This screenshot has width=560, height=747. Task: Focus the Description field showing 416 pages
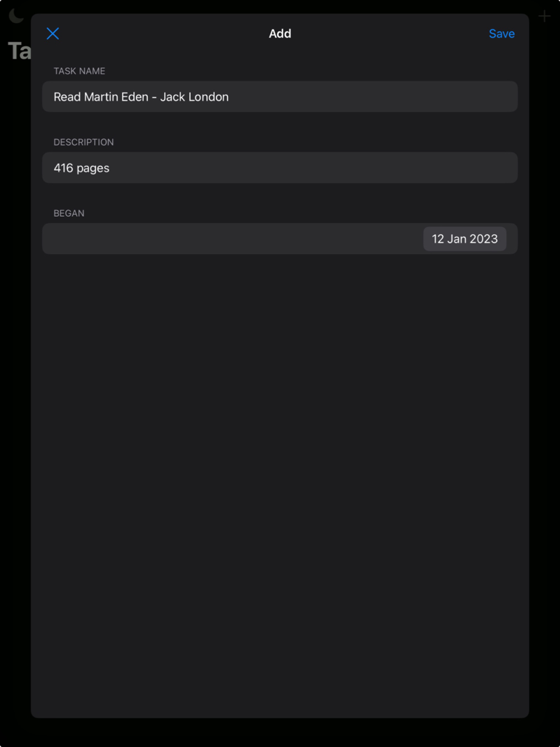click(x=280, y=167)
